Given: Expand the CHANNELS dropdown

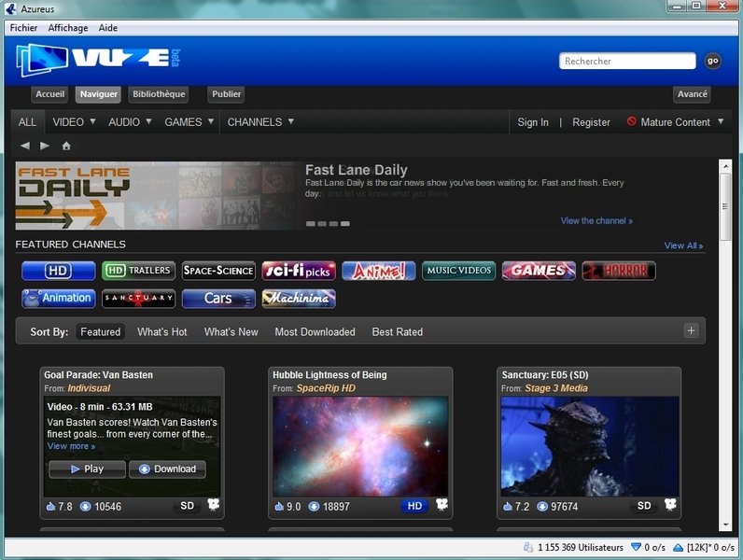Looking at the screenshot, I should [x=260, y=122].
